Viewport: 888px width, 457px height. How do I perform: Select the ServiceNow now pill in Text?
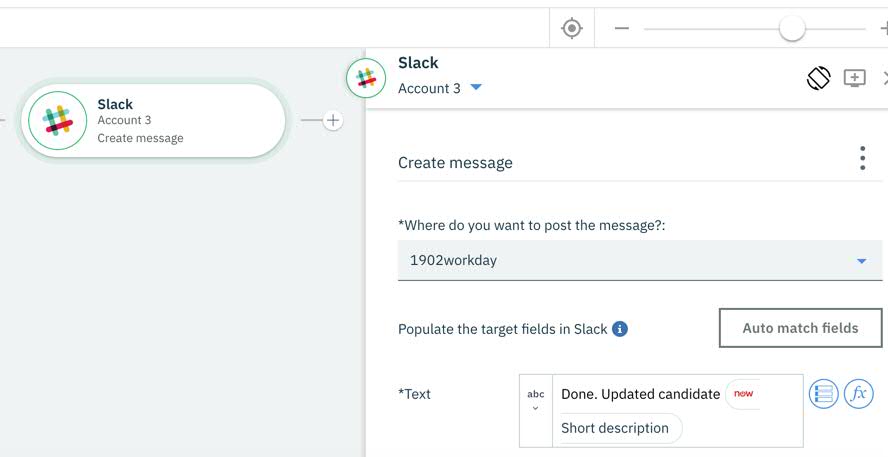click(742, 394)
